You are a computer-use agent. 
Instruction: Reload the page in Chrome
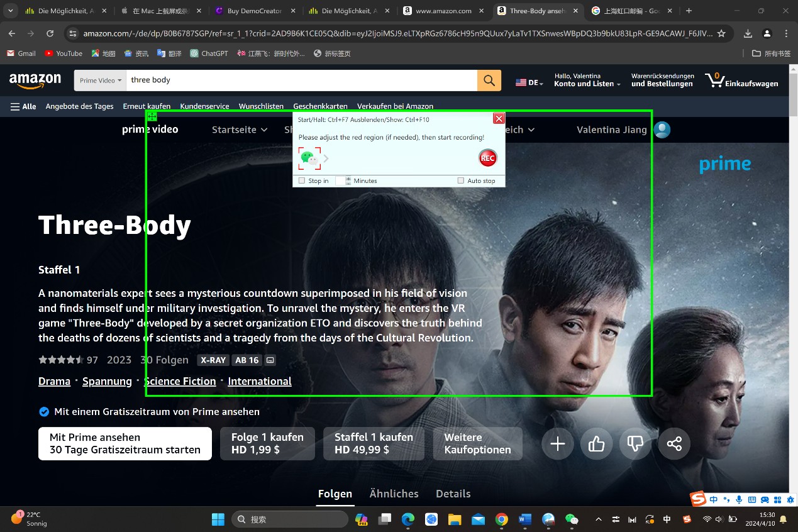tap(50, 33)
